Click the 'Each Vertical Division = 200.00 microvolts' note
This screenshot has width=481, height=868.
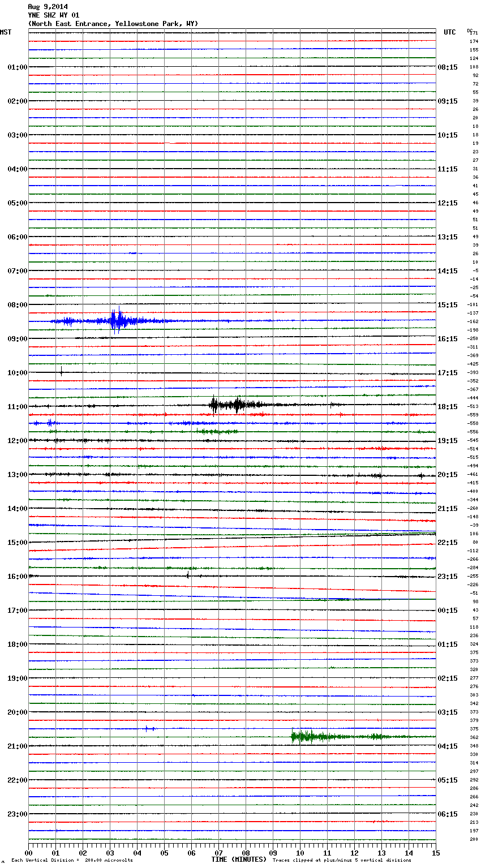click(72, 861)
